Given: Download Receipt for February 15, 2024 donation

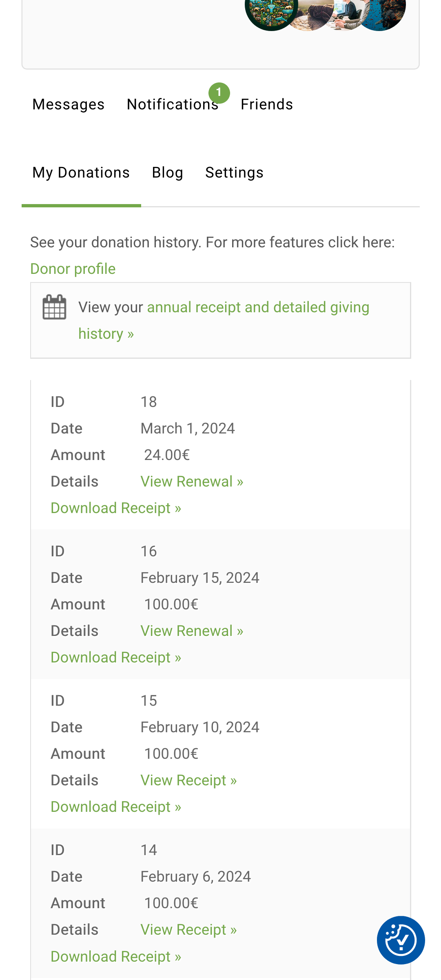Looking at the screenshot, I should [x=116, y=658].
